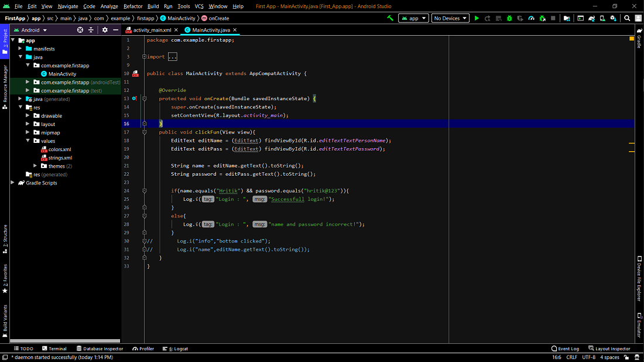The width and height of the screenshot is (644, 362).
Task: Open project panel settings gear
Action: pyautogui.click(x=105, y=30)
